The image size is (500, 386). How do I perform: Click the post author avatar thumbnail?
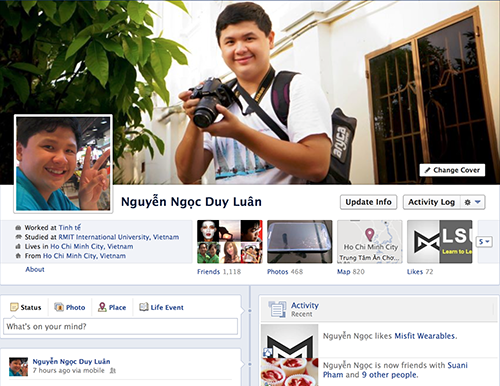[x=18, y=367]
